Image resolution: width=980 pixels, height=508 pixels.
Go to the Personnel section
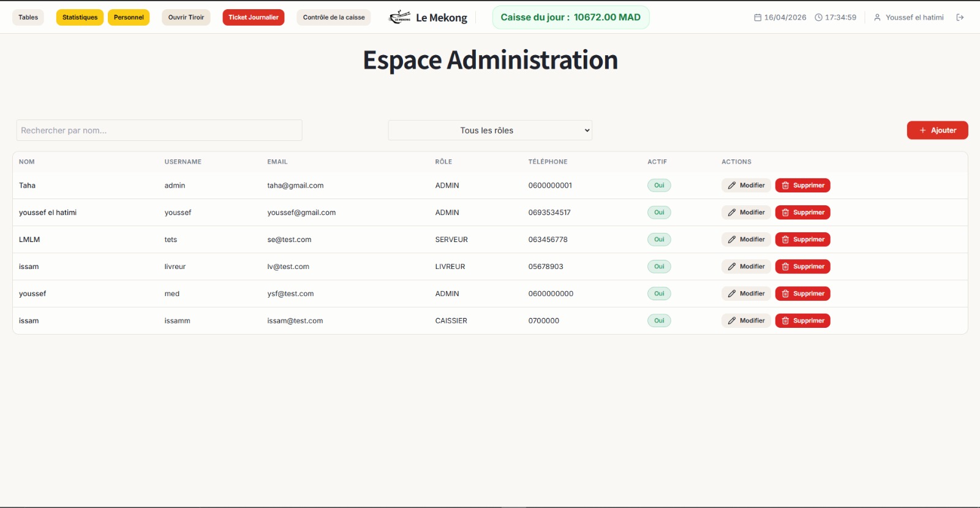point(129,17)
